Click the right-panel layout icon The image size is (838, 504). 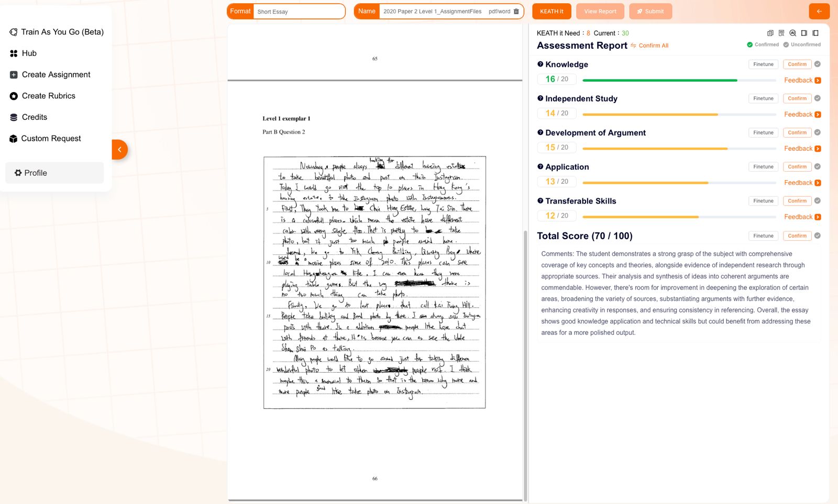[804, 33]
